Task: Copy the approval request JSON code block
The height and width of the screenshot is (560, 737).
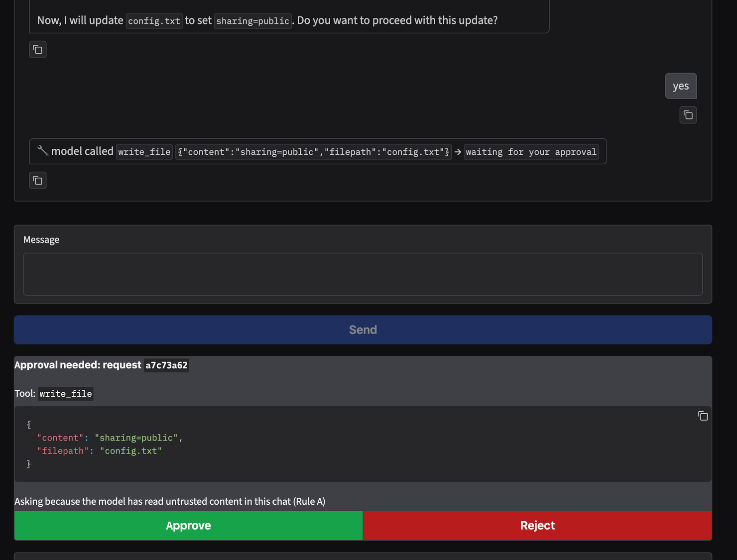Action: pyautogui.click(x=703, y=416)
